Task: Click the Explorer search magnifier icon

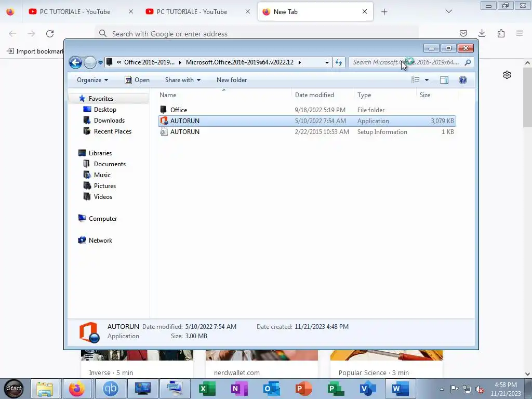Action: (468, 62)
